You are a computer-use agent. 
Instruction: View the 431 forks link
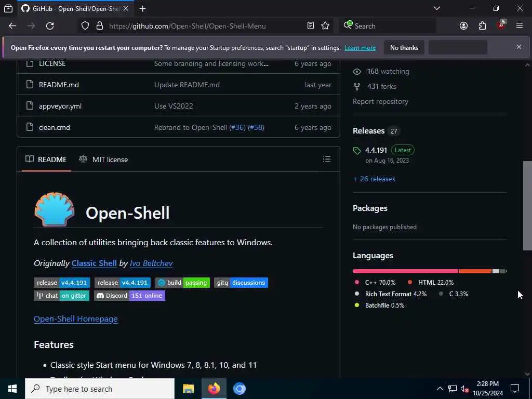[x=381, y=87]
